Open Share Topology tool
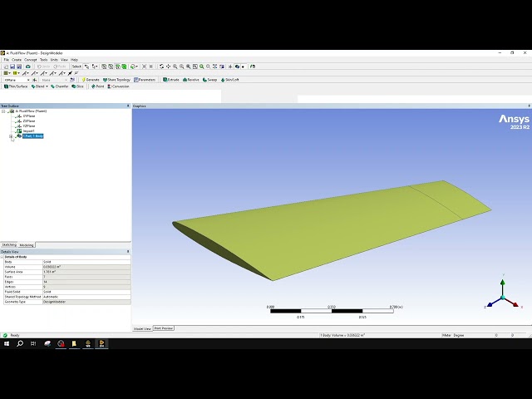The image size is (532, 399). [x=116, y=80]
